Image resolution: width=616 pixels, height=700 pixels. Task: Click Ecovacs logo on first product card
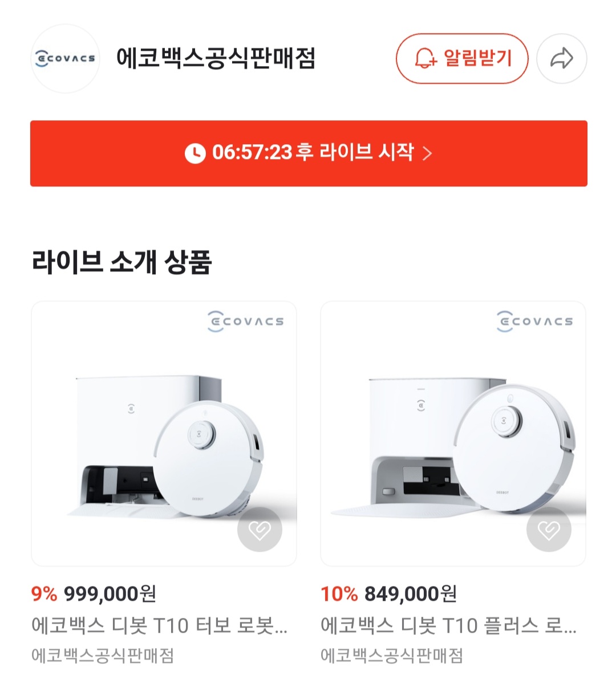[x=245, y=321]
